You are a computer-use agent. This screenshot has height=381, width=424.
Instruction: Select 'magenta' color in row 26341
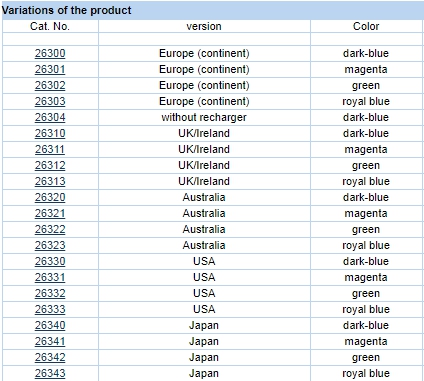366,341
